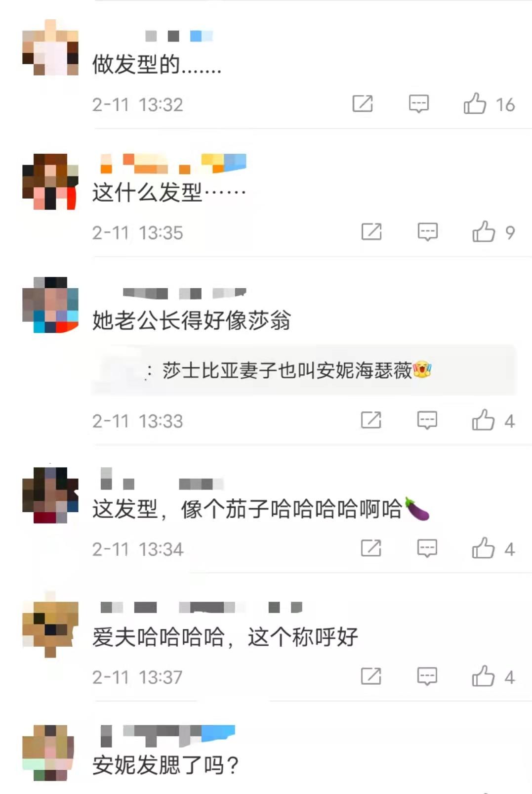Select the comment text '安妮发腮了吗？'
Screen dimensions: 532x794
click(166, 765)
